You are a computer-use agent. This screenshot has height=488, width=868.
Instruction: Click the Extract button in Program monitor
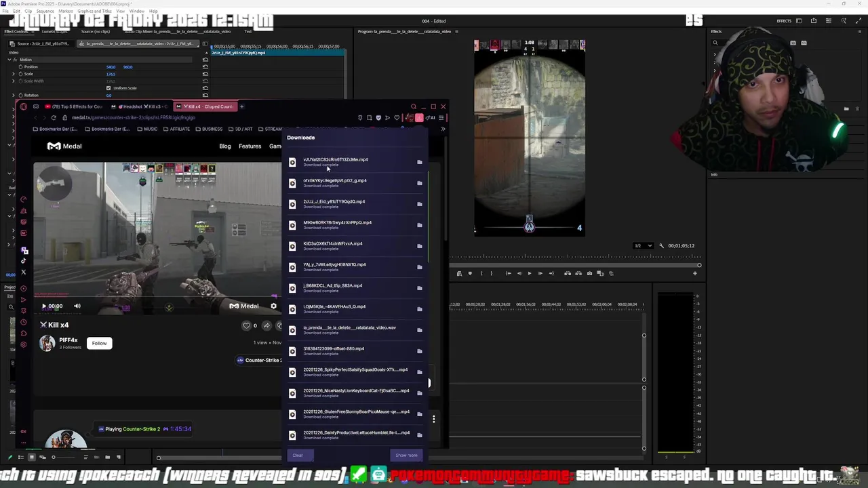click(x=578, y=273)
